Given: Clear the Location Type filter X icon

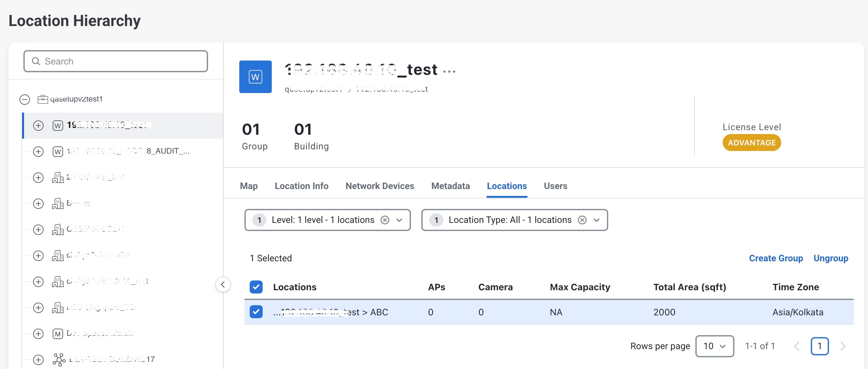Looking at the screenshot, I should pyautogui.click(x=582, y=220).
